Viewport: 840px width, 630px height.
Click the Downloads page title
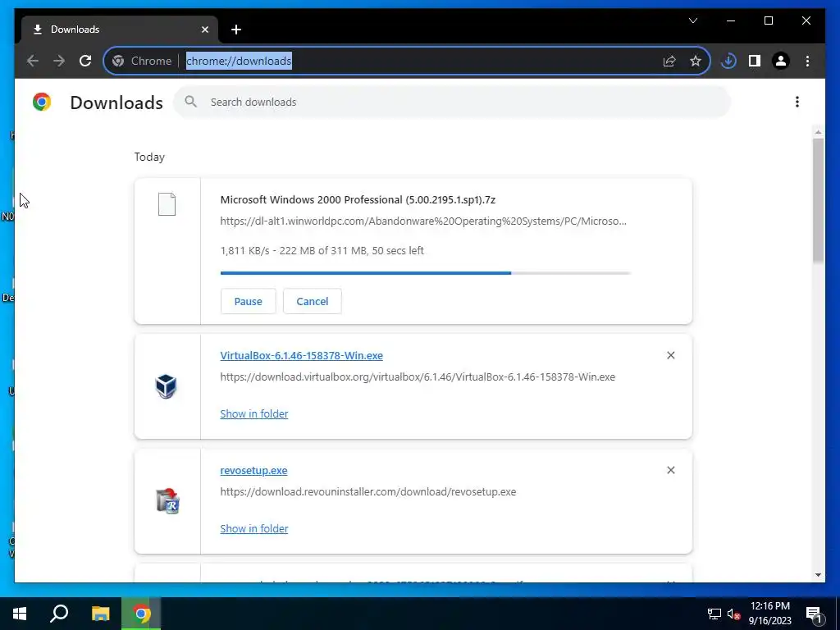click(x=116, y=103)
